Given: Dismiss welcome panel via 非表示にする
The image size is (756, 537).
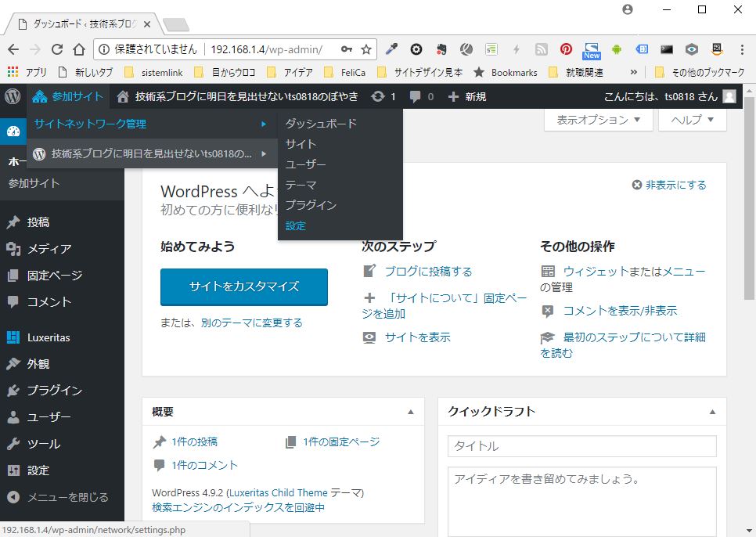Looking at the screenshot, I should [x=668, y=185].
